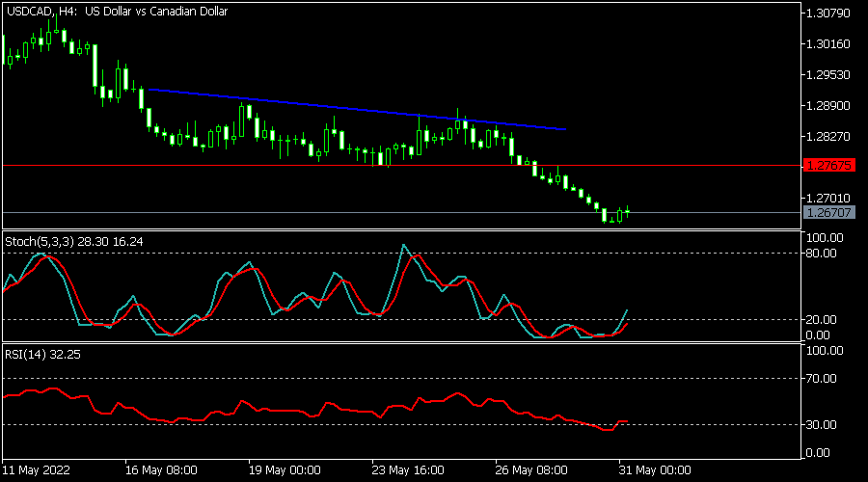Click the 1.27010 price scale value
This screenshot has width=868, height=482.
pos(828,199)
